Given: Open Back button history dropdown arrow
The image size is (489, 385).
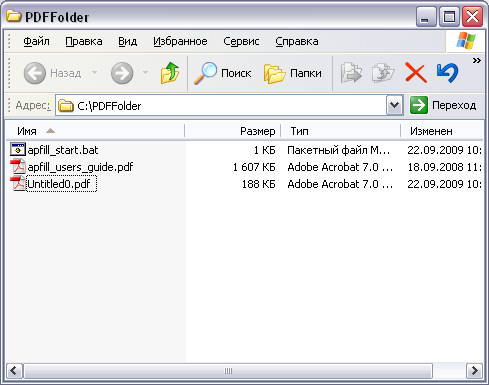Looking at the screenshot, I should [x=95, y=72].
